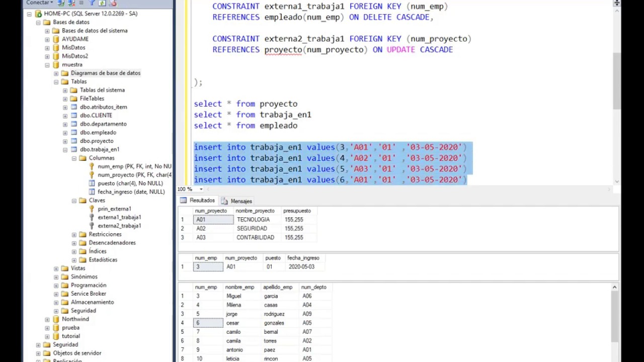Click the primary key icon for prin_externa1

point(92,209)
